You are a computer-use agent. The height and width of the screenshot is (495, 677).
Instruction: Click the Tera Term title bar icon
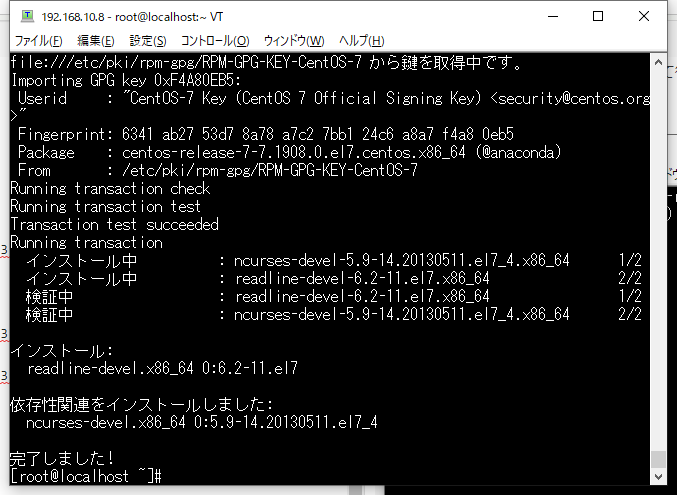[x=27, y=16]
